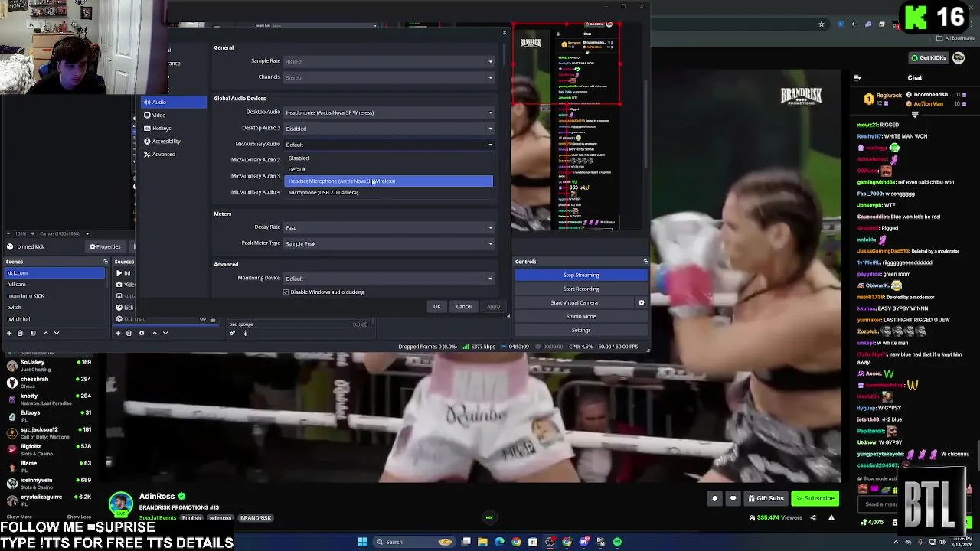The height and width of the screenshot is (551, 980).
Task: Open the Windows Start menu
Action: (362, 542)
